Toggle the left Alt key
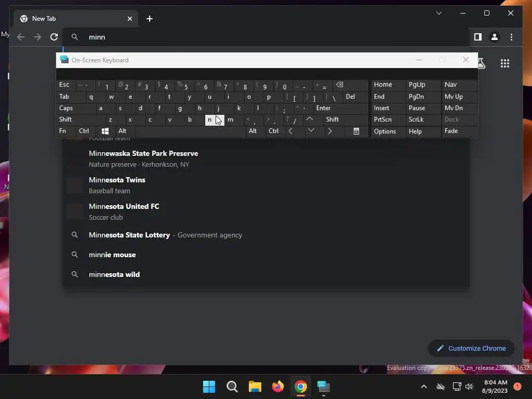The height and width of the screenshot is (399, 532). (125, 131)
